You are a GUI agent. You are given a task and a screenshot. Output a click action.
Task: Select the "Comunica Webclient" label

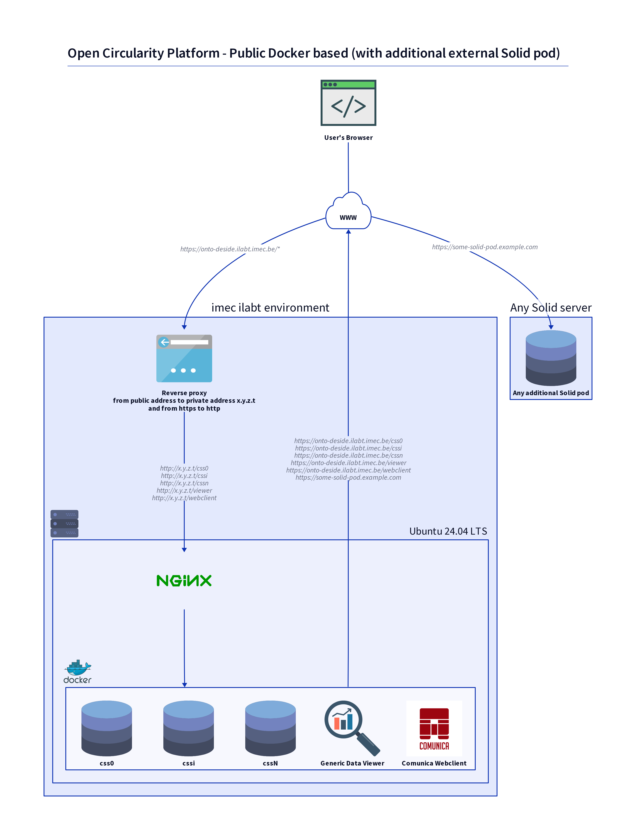click(434, 763)
